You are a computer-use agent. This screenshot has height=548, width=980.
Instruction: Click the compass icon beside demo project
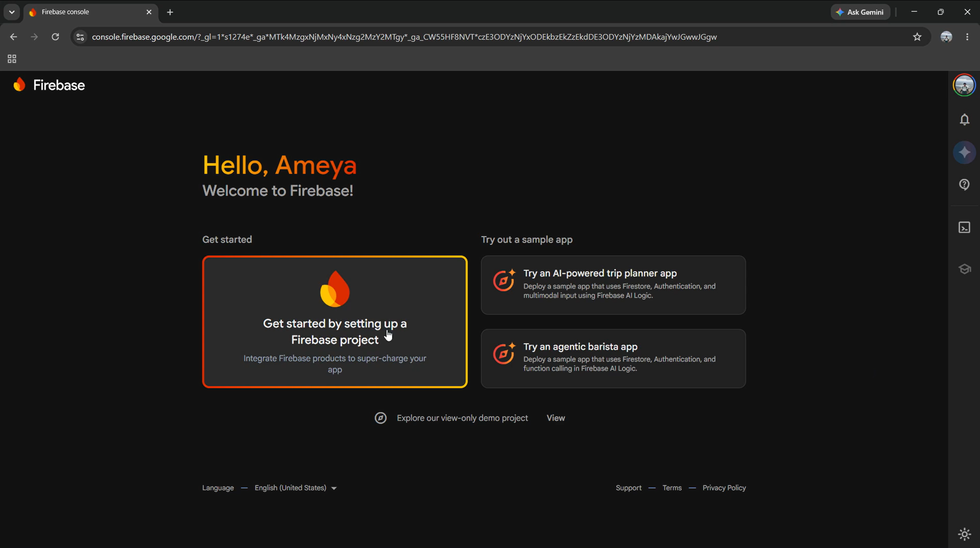[x=381, y=418]
